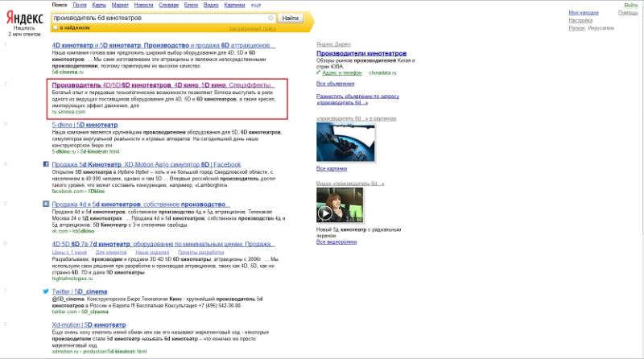Open the 'Все видеоролики' link

(336, 242)
